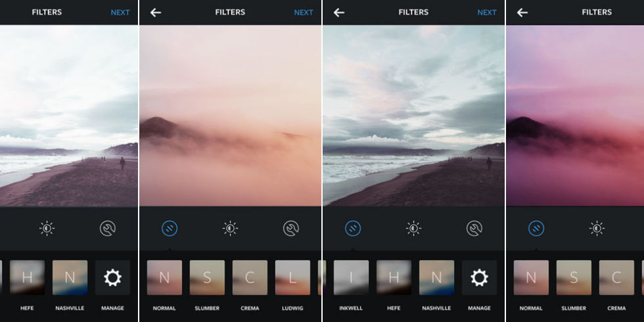This screenshot has width=644, height=322.
Task: Choose Normal filter thumbnail in fourth screen
Action: 531,277
